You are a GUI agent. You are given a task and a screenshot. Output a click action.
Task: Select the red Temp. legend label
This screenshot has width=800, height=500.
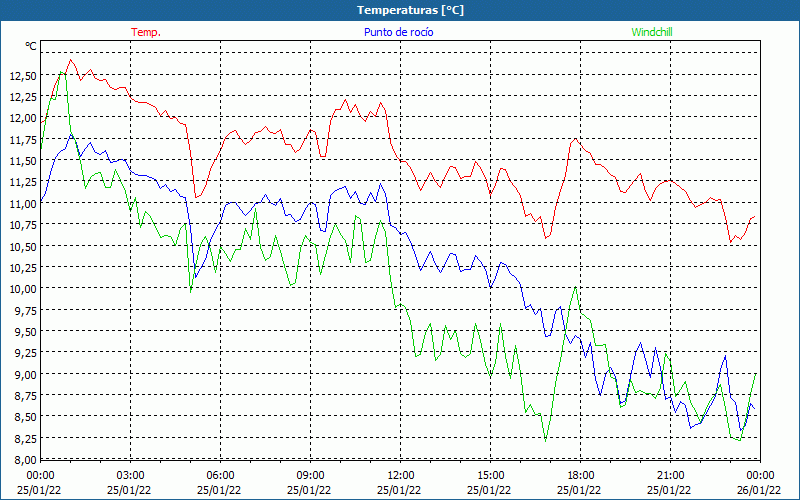click(x=146, y=32)
